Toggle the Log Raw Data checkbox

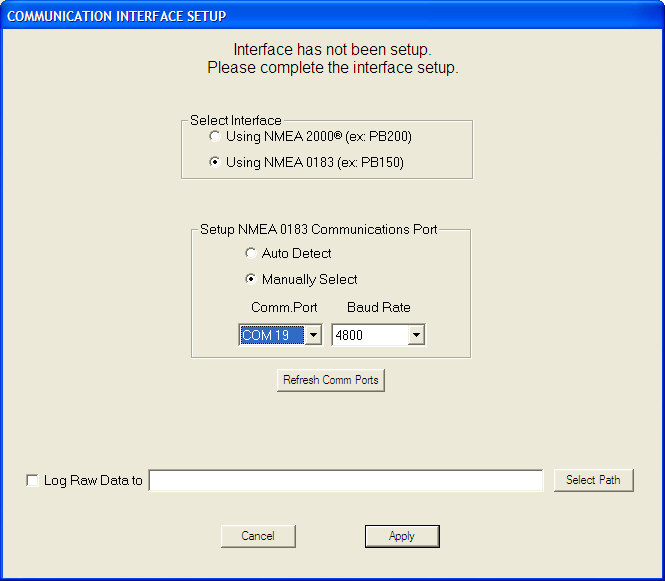33,481
